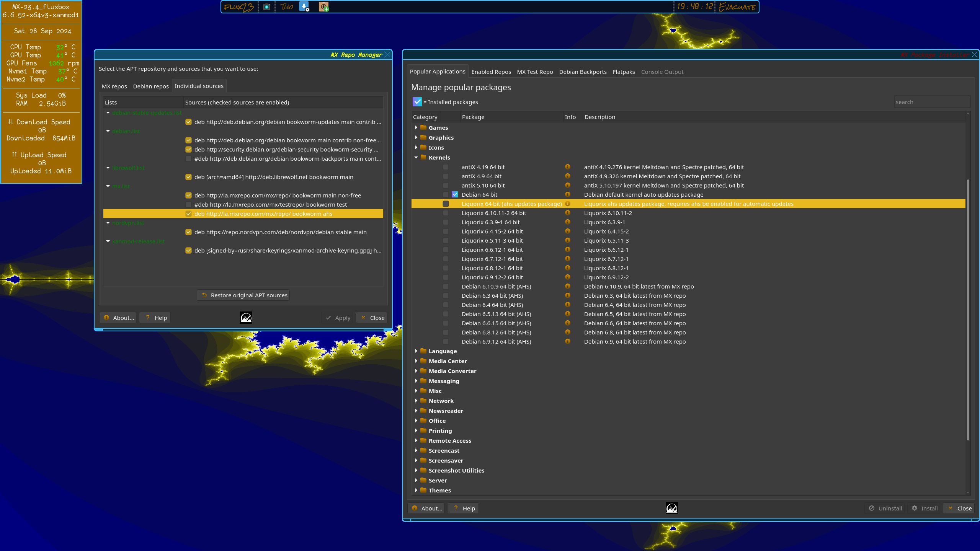This screenshot has height=551, width=980.
Task: Show info for Debian 6.6.15 64 bit (AHS)
Action: point(567,323)
